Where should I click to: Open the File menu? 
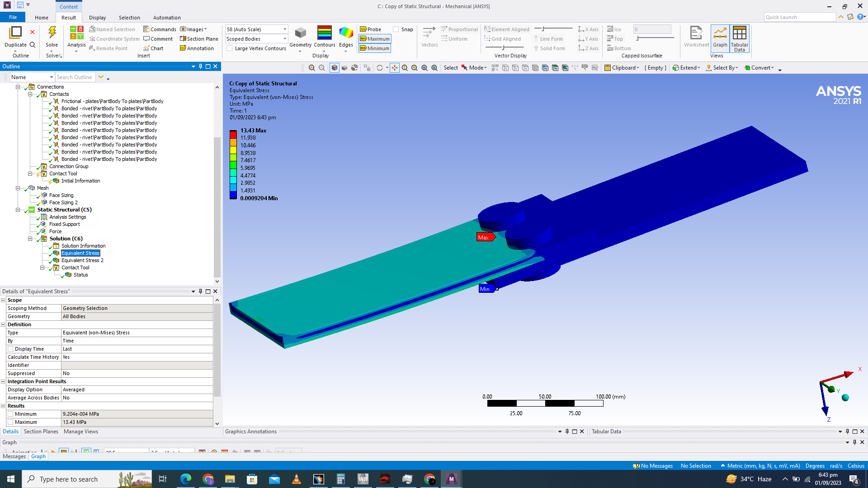point(13,17)
